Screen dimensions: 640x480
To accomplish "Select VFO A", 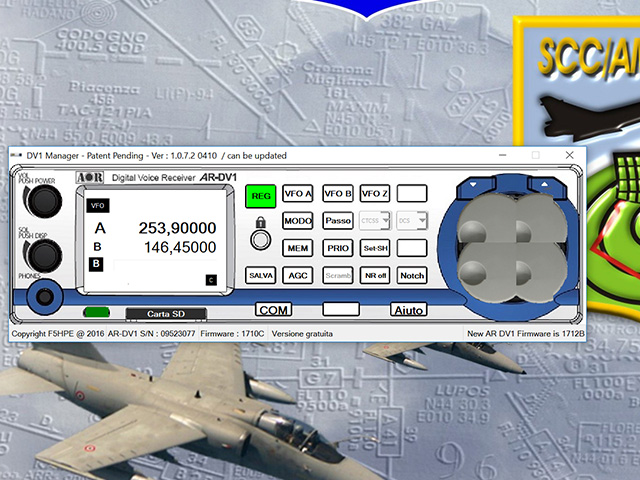I will (298, 193).
